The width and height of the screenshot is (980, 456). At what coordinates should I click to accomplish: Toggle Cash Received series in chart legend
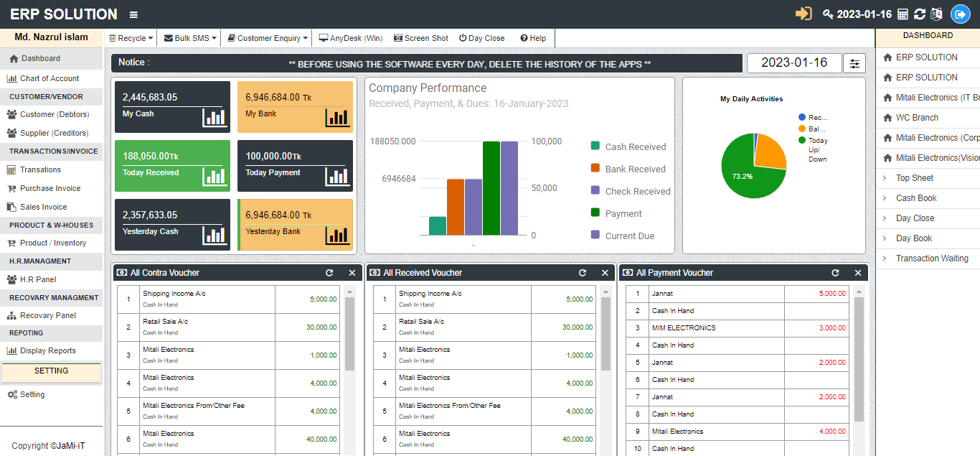tap(635, 146)
